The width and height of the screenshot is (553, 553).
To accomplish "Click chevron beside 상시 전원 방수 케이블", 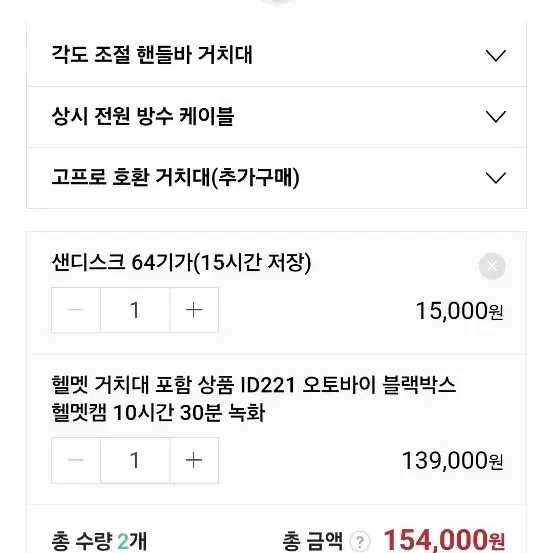I will [x=496, y=117].
